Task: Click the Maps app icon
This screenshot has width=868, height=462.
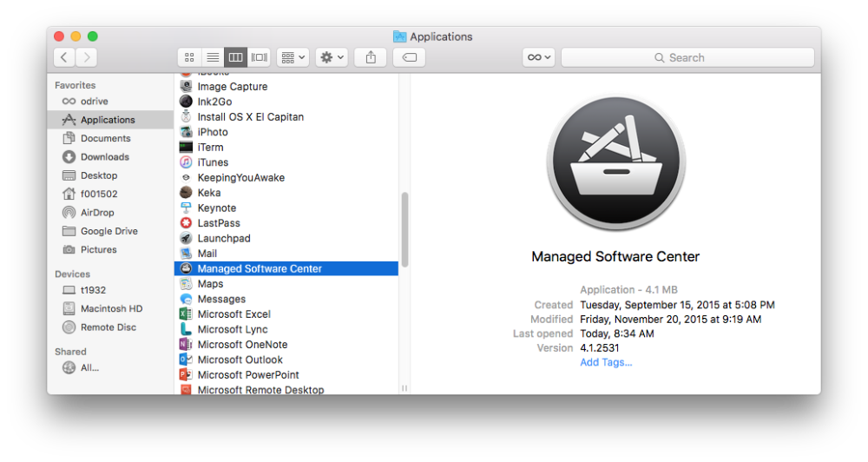Action: (186, 284)
